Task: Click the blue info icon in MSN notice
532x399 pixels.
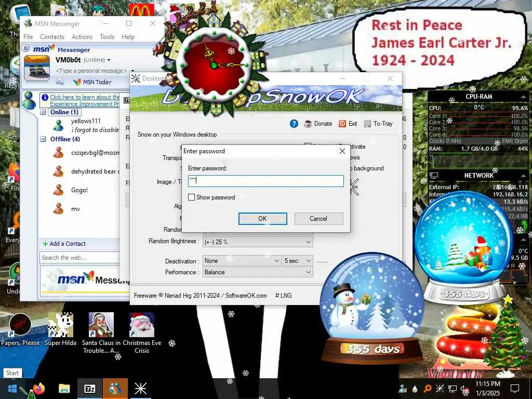Action: point(45,97)
